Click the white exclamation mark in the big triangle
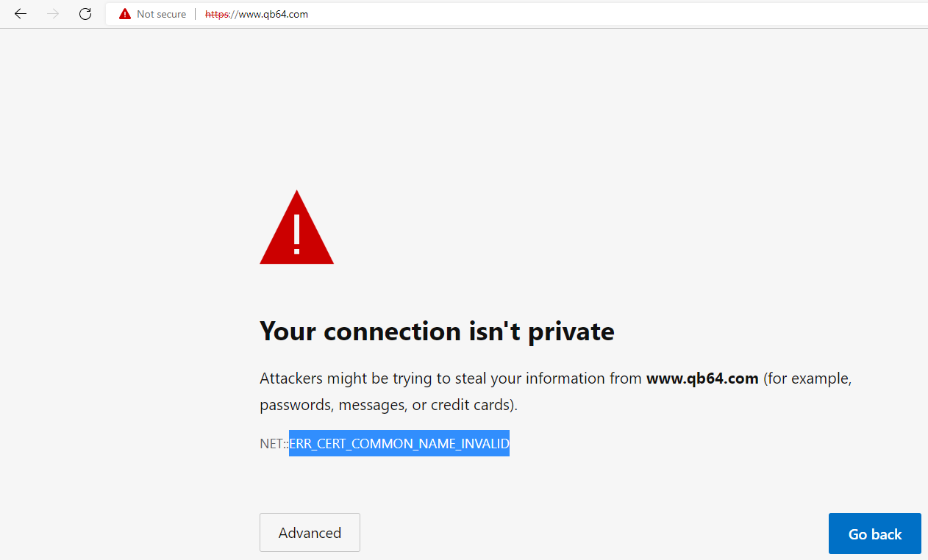This screenshot has height=560, width=928. (x=297, y=231)
